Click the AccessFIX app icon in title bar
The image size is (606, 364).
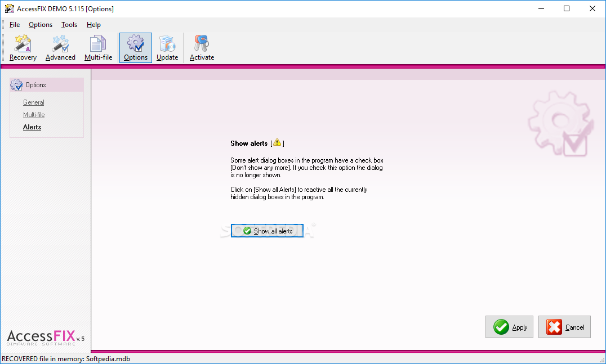pos(9,8)
